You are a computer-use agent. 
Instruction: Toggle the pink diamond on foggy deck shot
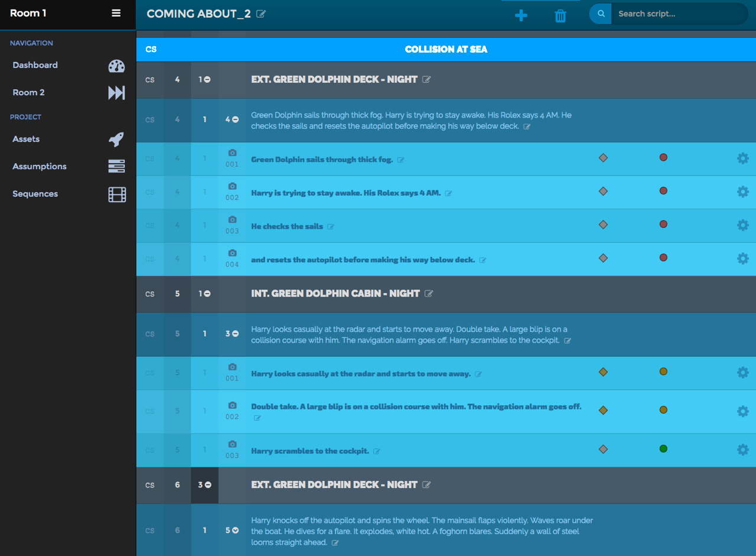(x=603, y=158)
